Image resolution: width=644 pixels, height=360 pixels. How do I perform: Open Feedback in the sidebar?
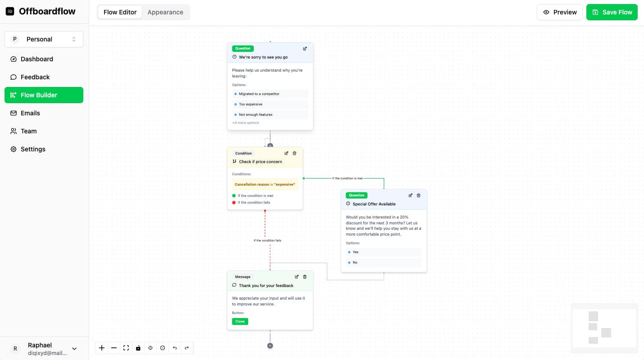(x=35, y=77)
